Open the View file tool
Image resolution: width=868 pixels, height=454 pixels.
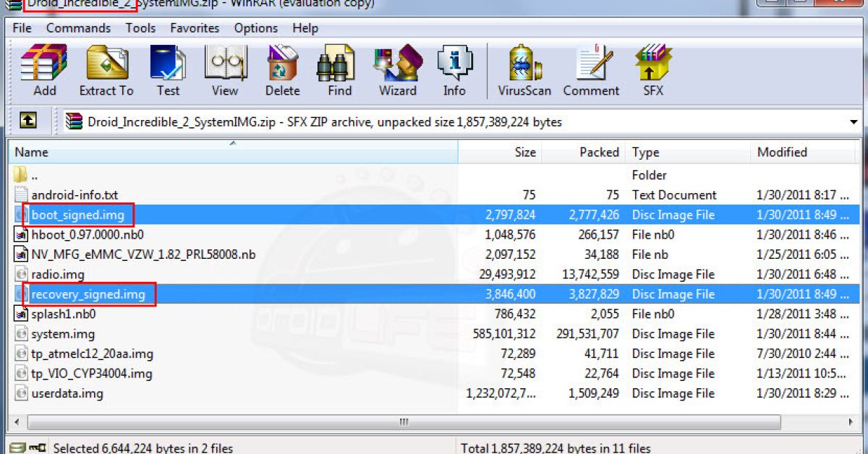click(x=225, y=70)
